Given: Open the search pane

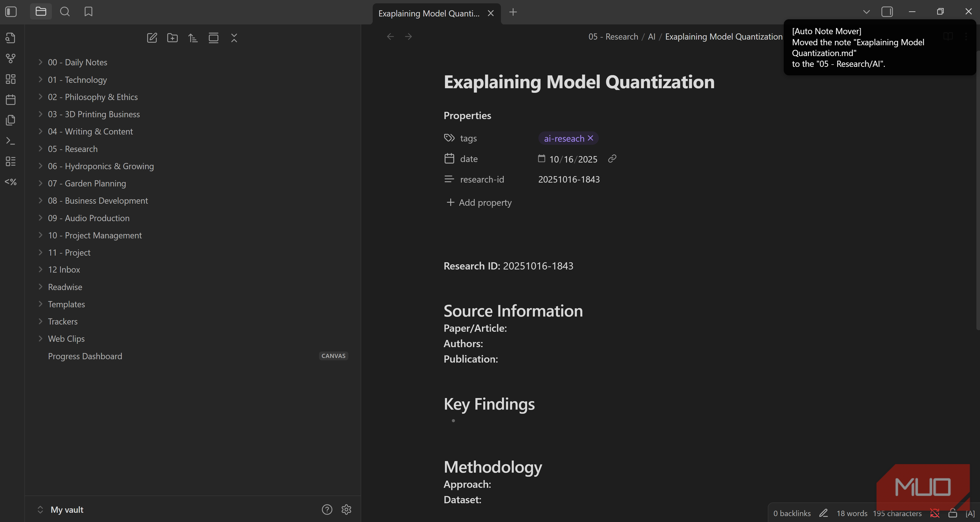Looking at the screenshot, I should (x=65, y=12).
